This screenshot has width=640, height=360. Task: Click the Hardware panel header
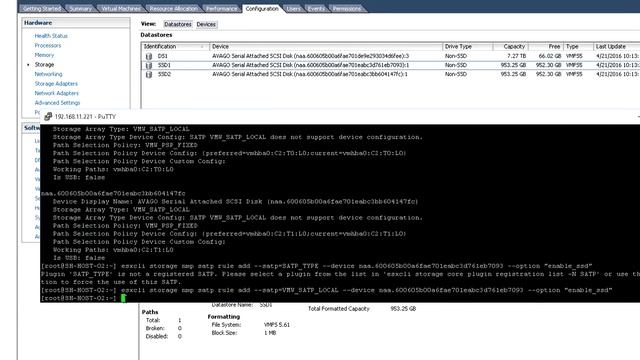[x=76, y=23]
